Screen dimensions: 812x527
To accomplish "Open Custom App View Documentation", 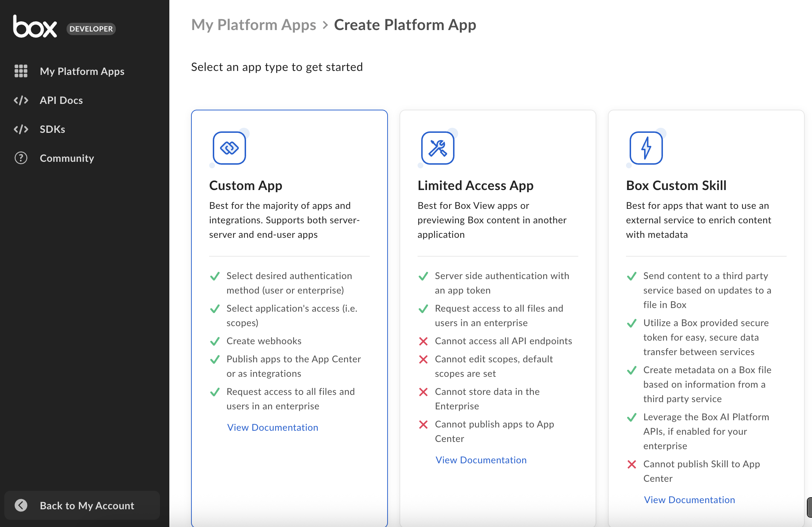I will point(272,427).
